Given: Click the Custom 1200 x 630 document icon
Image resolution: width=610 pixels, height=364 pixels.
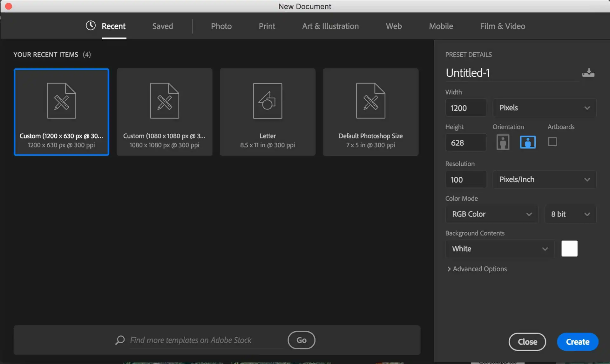Looking at the screenshot, I should pyautogui.click(x=61, y=101).
